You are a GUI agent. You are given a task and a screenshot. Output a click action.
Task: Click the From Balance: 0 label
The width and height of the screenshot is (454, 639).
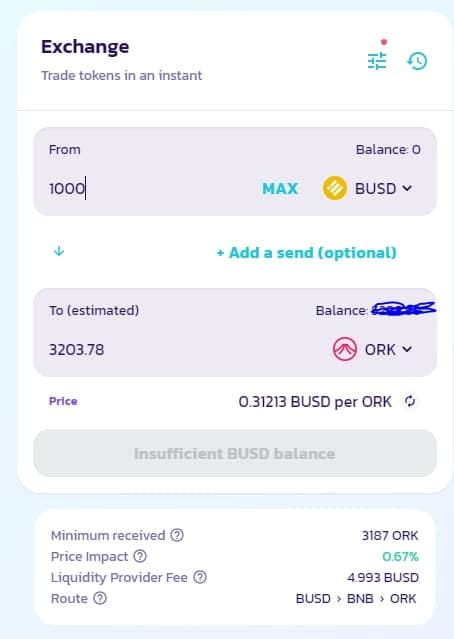coord(388,150)
